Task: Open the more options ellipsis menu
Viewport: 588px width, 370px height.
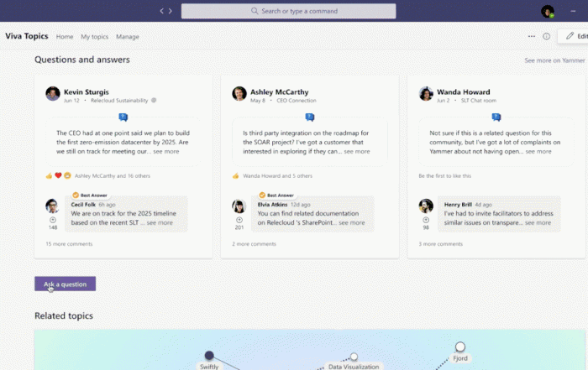Action: [532, 36]
